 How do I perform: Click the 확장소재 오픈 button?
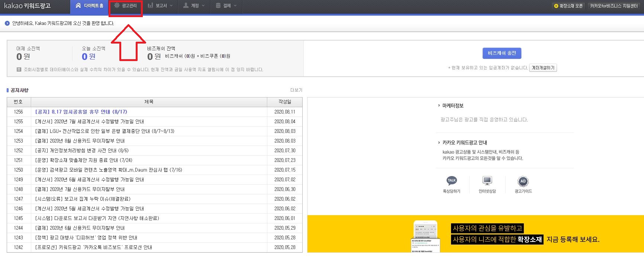pyautogui.click(x=569, y=6)
